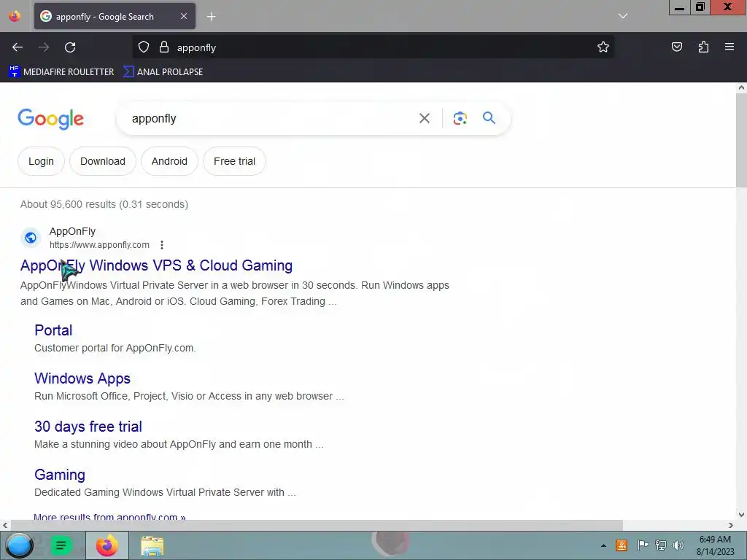Open the File Explorer taskbar icon

click(x=152, y=545)
